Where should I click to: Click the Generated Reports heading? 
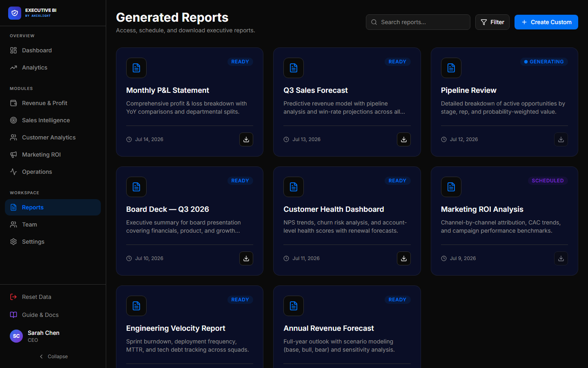click(172, 18)
